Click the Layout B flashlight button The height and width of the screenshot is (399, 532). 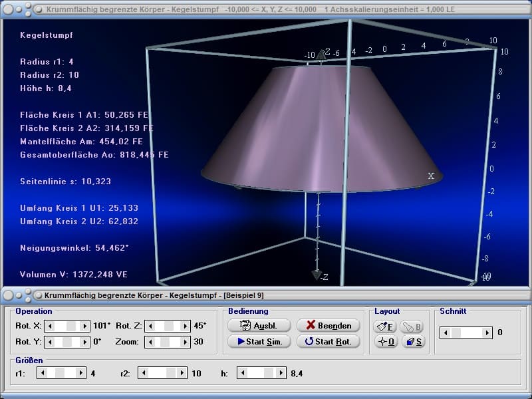412,327
